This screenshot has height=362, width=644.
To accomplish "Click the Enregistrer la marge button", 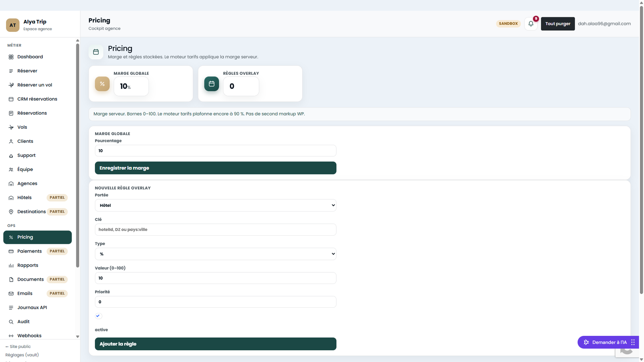I will (215, 168).
